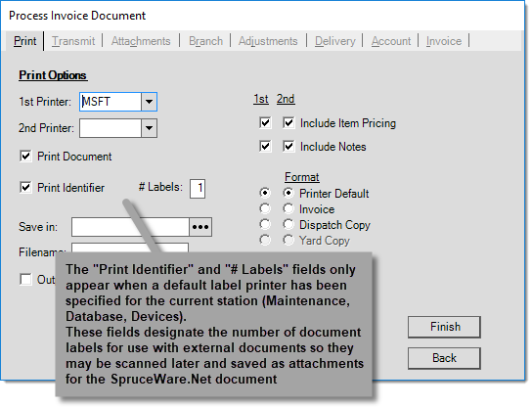Select 1st printer Invoice format radio

pos(265,208)
